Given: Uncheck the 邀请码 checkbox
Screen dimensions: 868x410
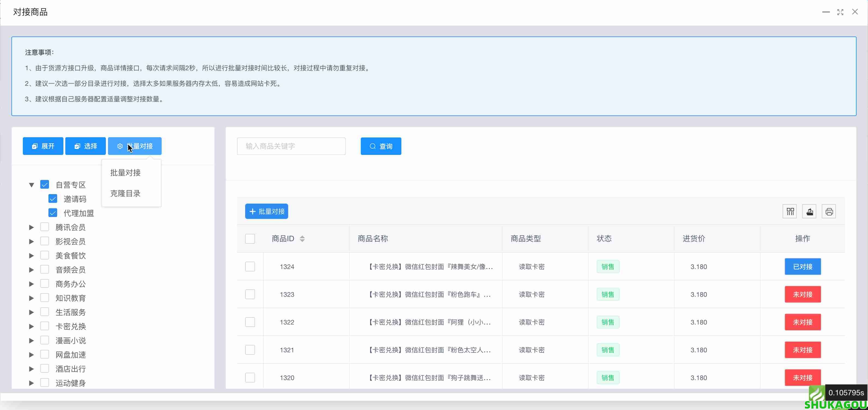Looking at the screenshot, I should tap(53, 198).
